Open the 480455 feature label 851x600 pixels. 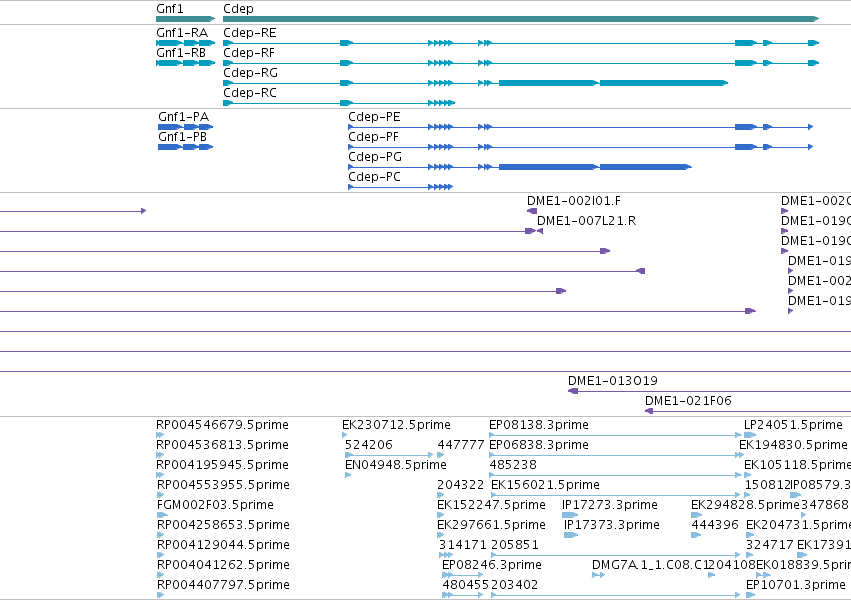click(465, 585)
